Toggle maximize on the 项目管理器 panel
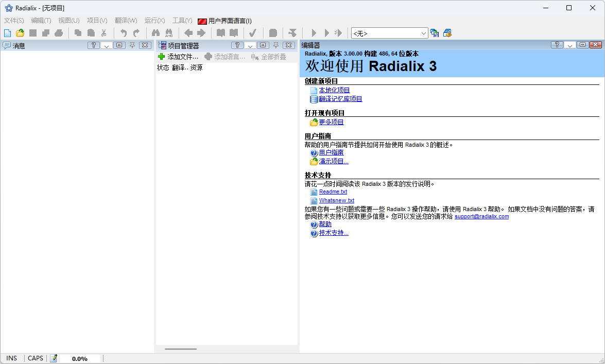 (x=263, y=45)
